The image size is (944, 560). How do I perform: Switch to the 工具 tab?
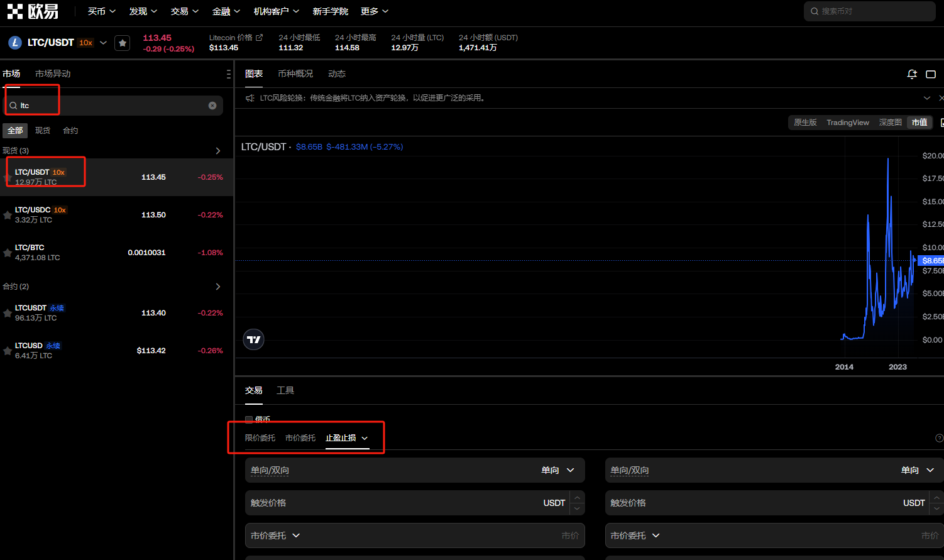(285, 390)
